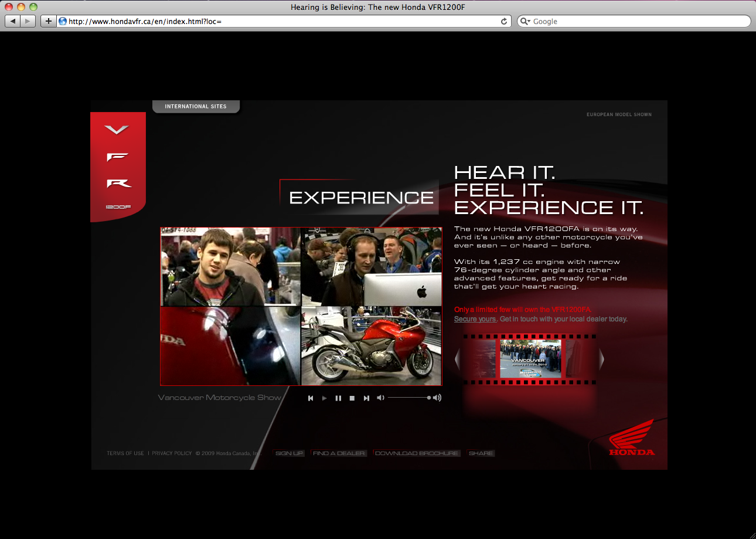Skip to previous video track
The height and width of the screenshot is (539, 756).
(311, 398)
